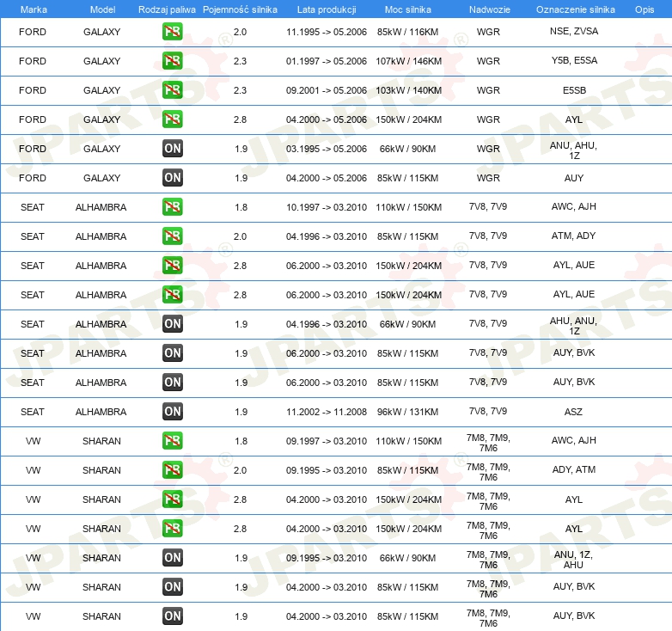Screen dimensions: 672x631
Task: Click production dates '10.1997 -> 03.2010'
Action: coord(327,207)
